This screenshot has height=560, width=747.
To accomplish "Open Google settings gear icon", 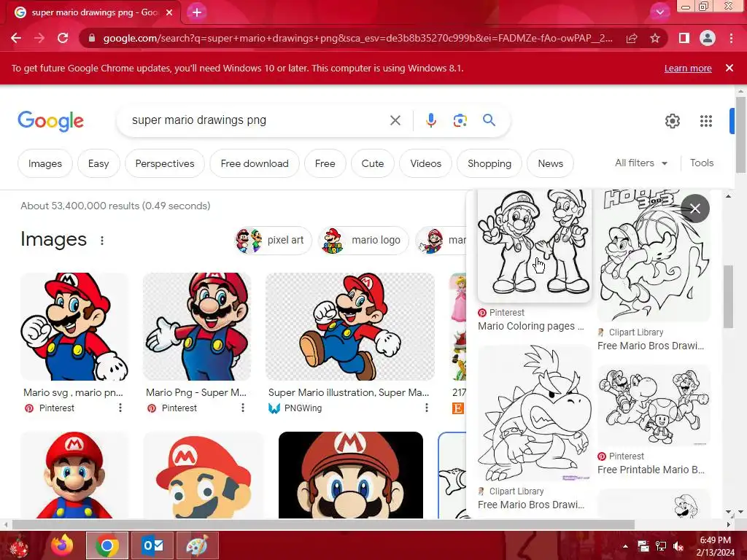I will pos(673,121).
